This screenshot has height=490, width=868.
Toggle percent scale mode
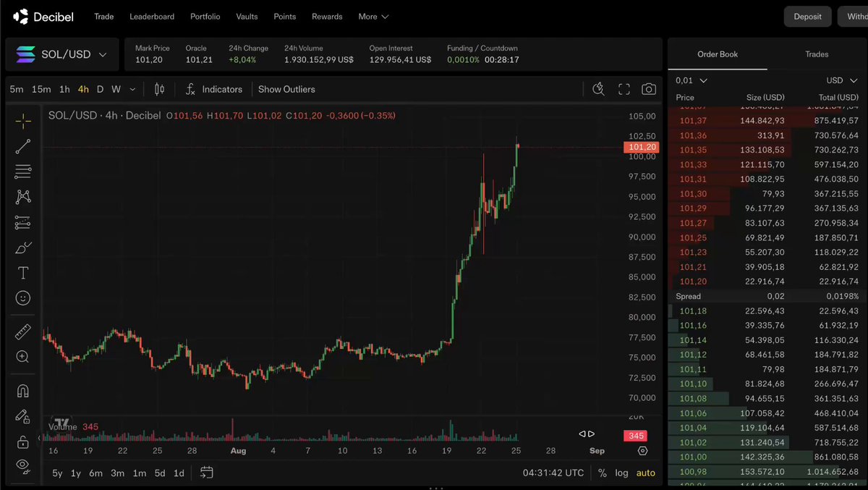(603, 473)
